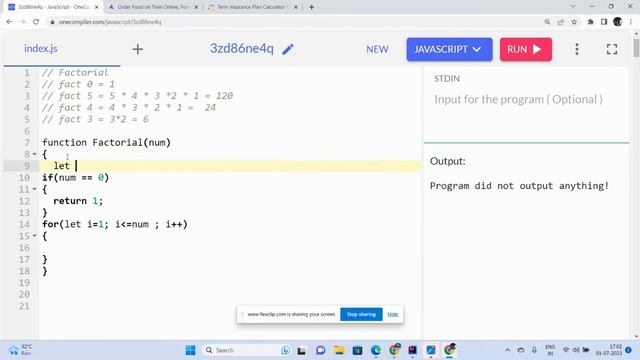Bookmark this page with the star icon
640x360 pixels.
[x=574, y=22]
